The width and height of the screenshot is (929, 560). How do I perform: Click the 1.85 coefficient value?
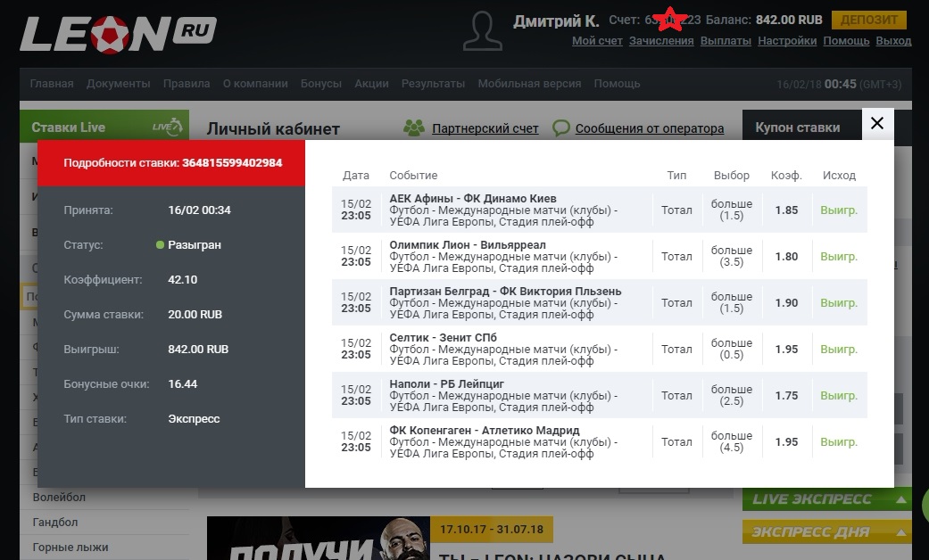pos(786,210)
